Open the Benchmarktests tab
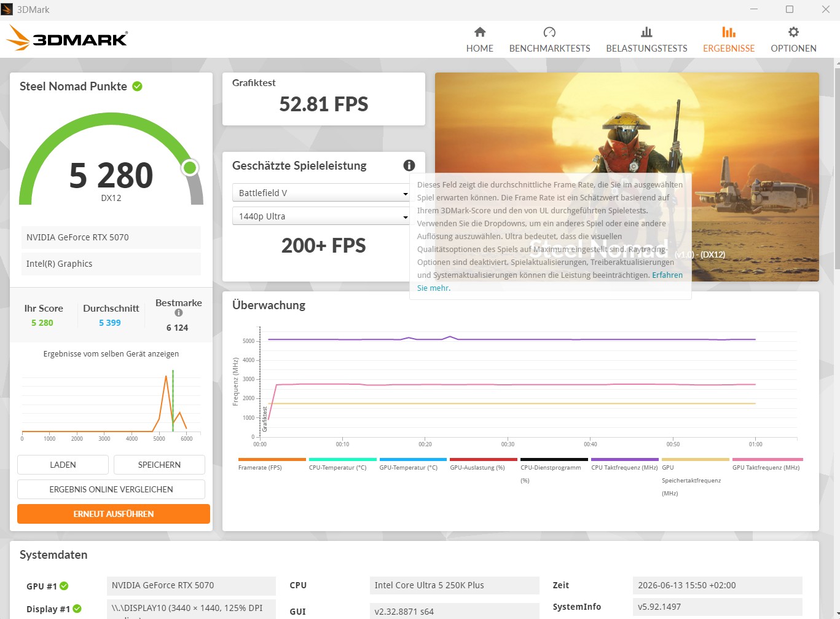This screenshot has width=840, height=619. (550, 40)
